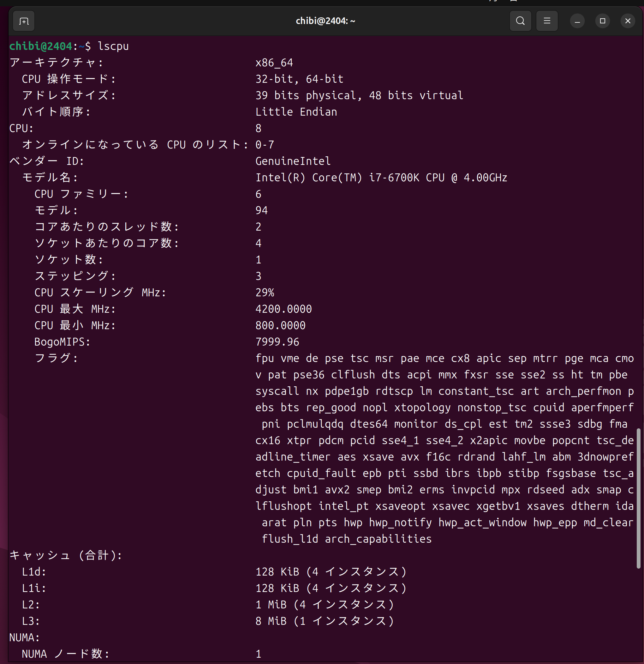This screenshot has height=664, width=644.
Task: Open a new terminal tab
Action: click(x=24, y=21)
